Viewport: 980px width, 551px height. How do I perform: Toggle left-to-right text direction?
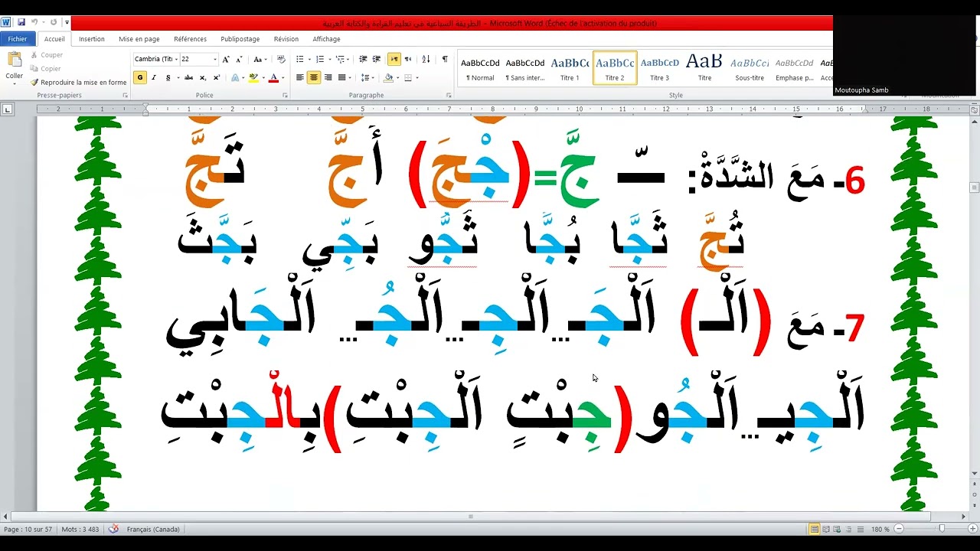[394, 59]
